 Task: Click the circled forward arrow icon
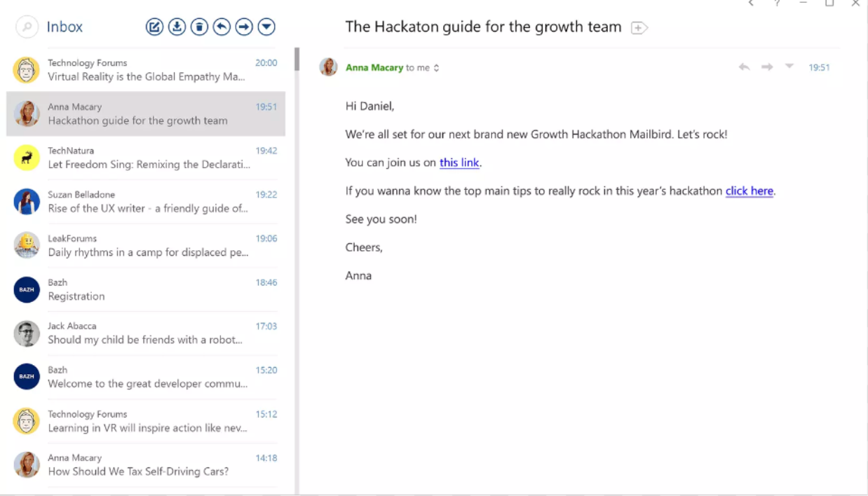(244, 27)
